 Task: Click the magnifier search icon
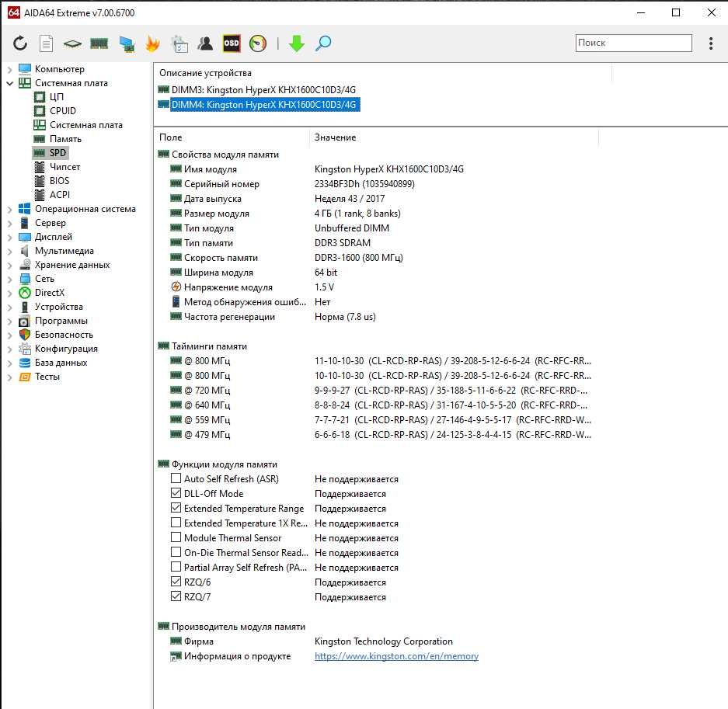click(323, 43)
